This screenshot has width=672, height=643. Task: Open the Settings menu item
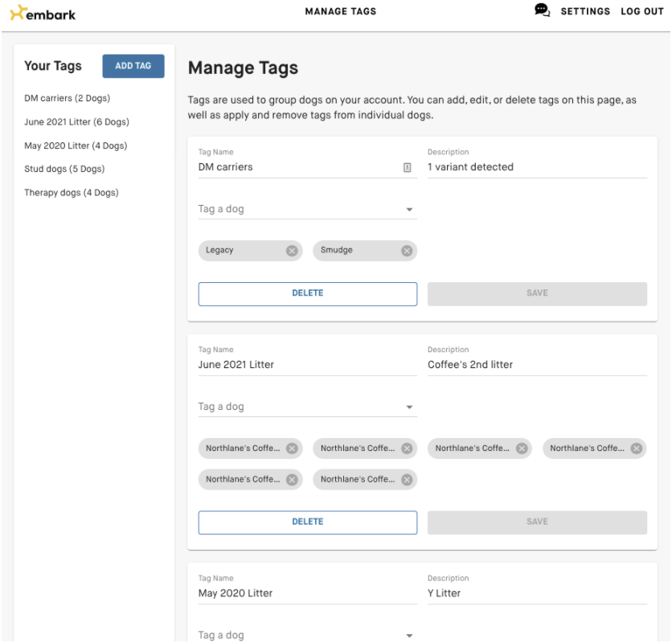click(x=585, y=12)
